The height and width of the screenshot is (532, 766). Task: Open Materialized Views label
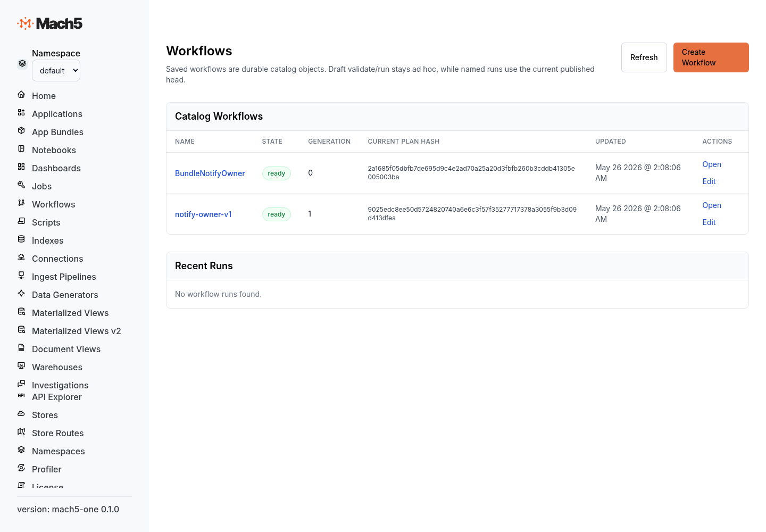tap(70, 313)
